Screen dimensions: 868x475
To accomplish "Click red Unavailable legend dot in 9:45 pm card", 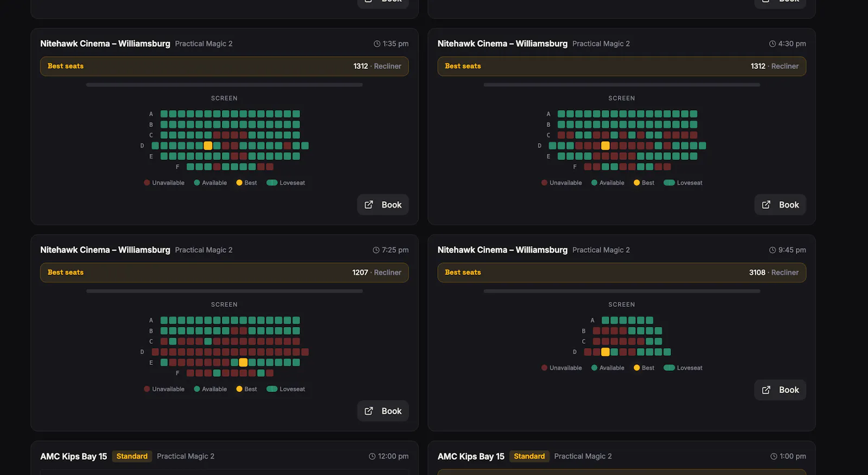I will pyautogui.click(x=544, y=368).
